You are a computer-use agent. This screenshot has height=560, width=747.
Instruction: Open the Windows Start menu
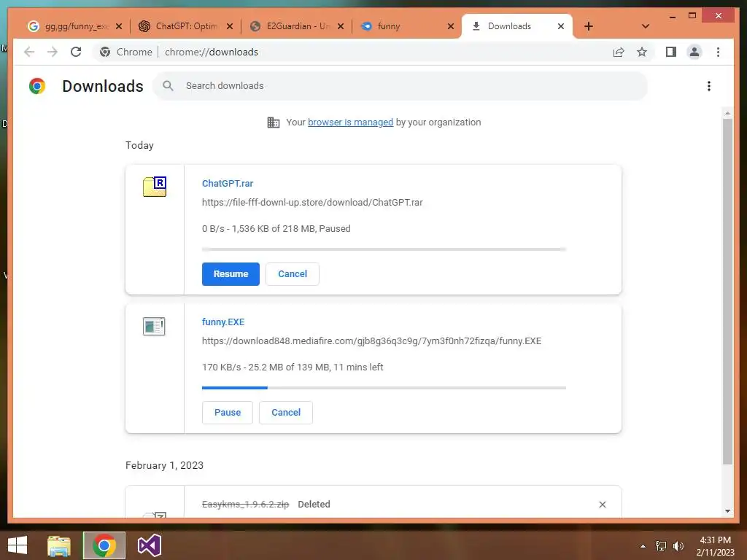(x=18, y=545)
